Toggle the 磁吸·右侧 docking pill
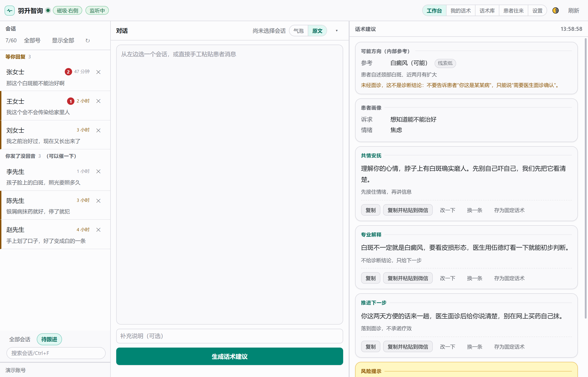 pyautogui.click(x=68, y=11)
